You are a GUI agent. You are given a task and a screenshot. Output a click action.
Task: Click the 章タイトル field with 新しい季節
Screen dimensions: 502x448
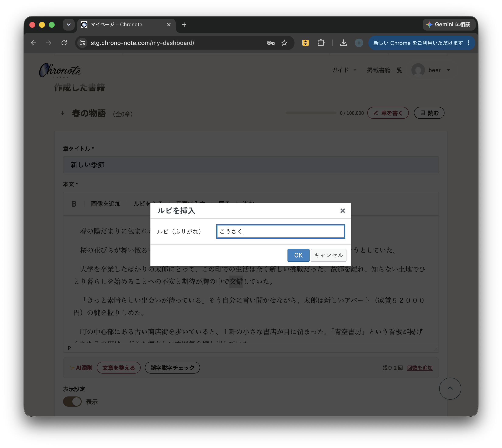(251, 165)
